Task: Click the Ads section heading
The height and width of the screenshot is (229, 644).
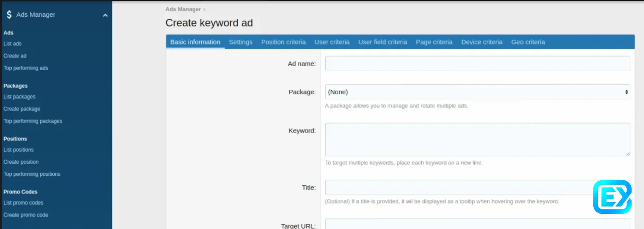Action: pos(8,33)
